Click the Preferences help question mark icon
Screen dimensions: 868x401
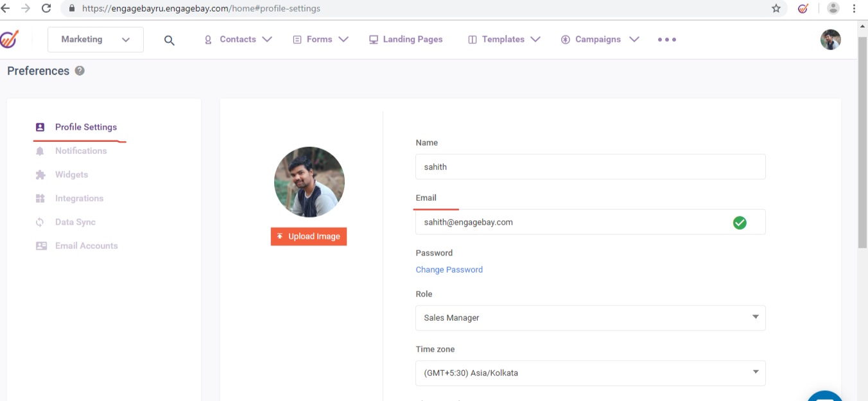tap(80, 71)
